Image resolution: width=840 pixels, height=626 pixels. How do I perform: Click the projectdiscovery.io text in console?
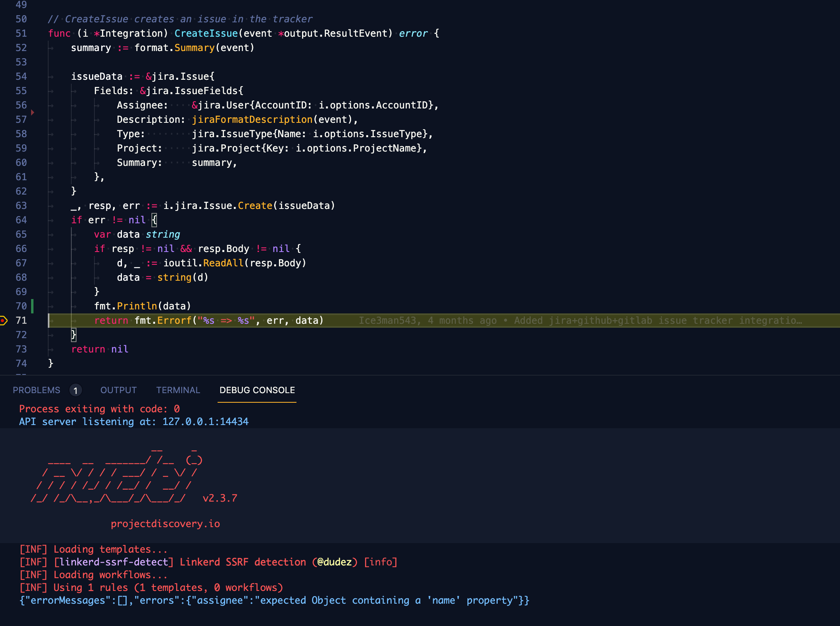(x=165, y=524)
